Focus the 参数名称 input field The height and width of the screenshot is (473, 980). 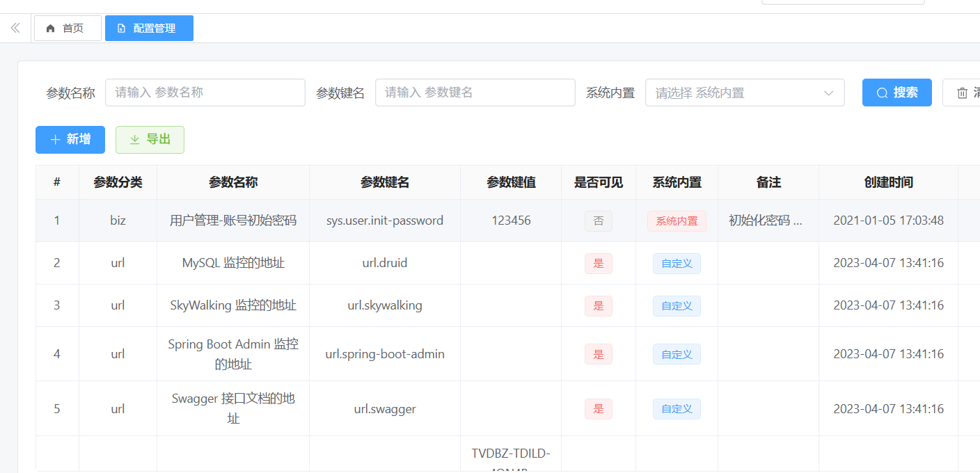pos(205,93)
